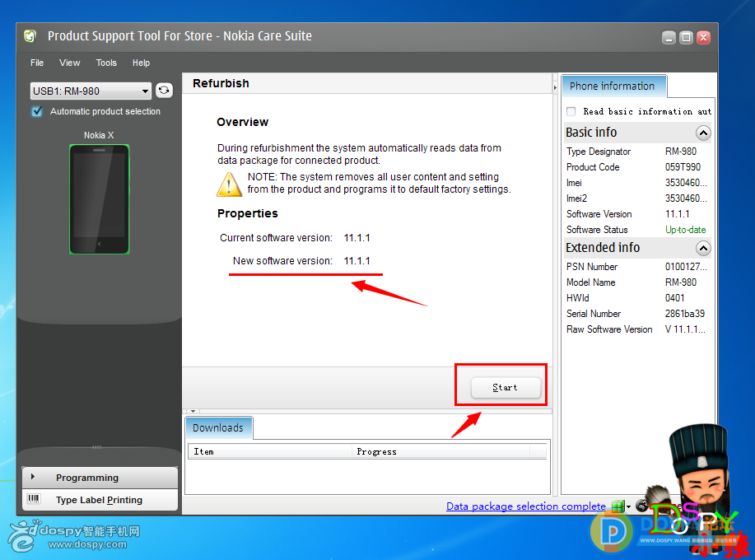The height and width of the screenshot is (560, 755).
Task: Click the green data package cube icon
Action: click(x=618, y=506)
